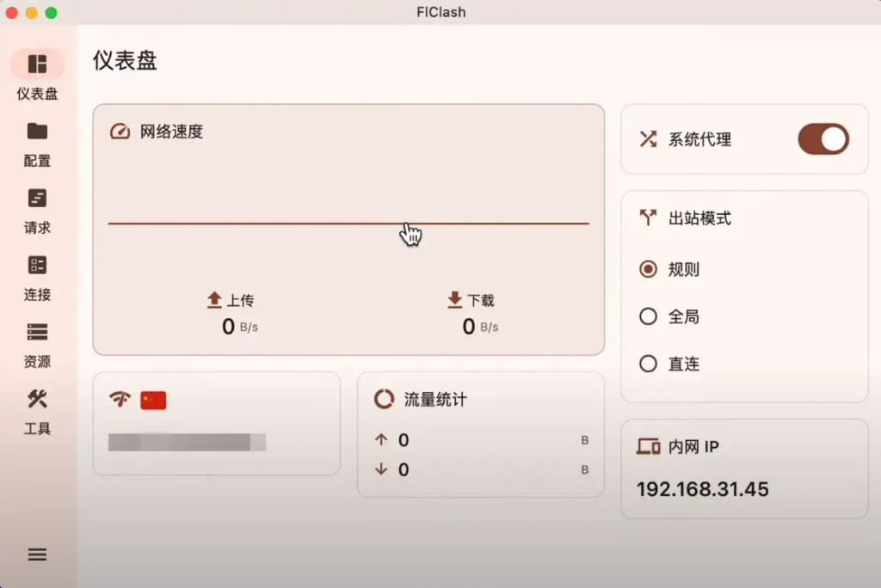This screenshot has height=588, width=881.
Task: Click the China flag icon
Action: [x=153, y=400]
